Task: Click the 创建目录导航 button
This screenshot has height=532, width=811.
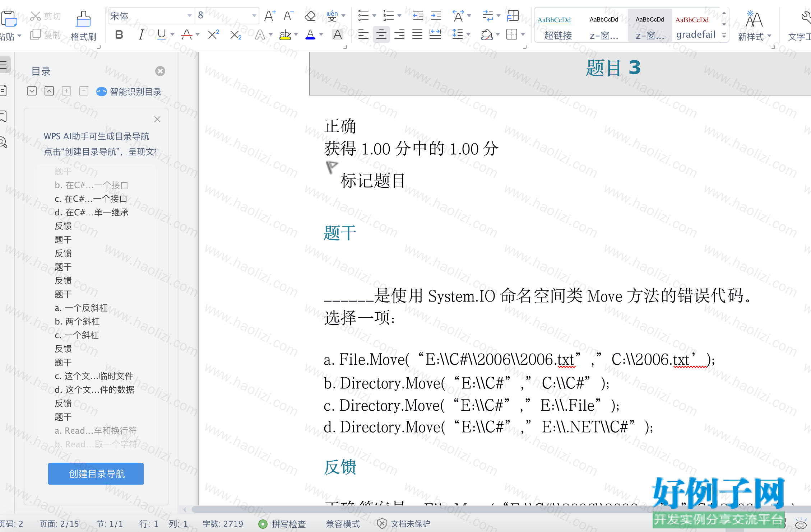Action: [x=96, y=474]
